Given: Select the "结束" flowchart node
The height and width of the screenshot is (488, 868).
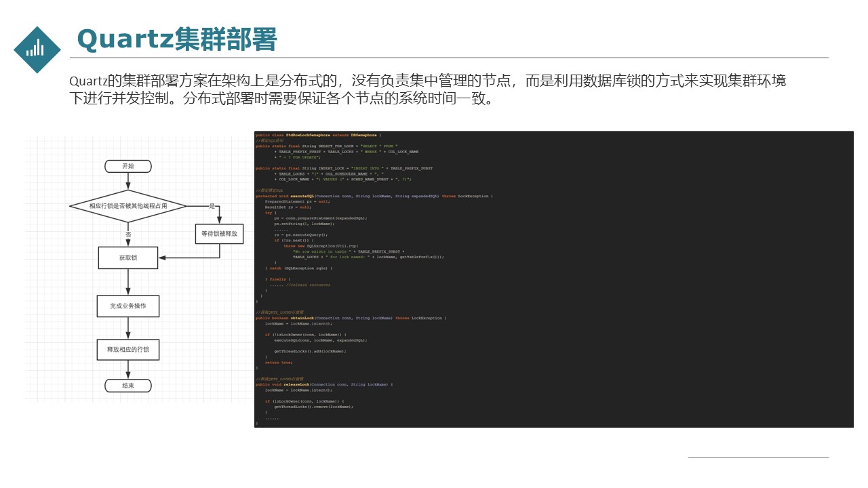Looking at the screenshot, I should 128,385.
